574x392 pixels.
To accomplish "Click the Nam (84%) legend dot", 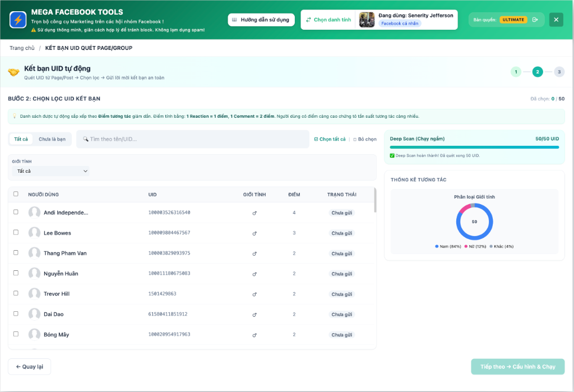I will [437, 246].
